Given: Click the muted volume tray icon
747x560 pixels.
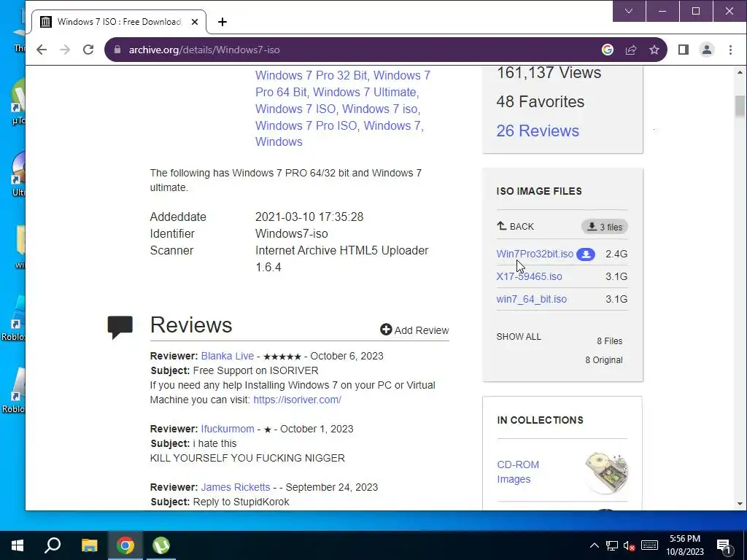Looking at the screenshot, I should pyautogui.click(x=629, y=545).
